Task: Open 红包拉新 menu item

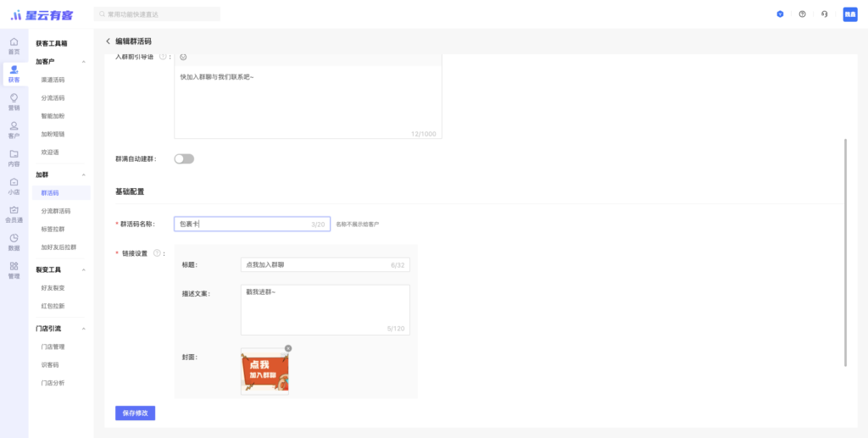Action: tap(53, 306)
